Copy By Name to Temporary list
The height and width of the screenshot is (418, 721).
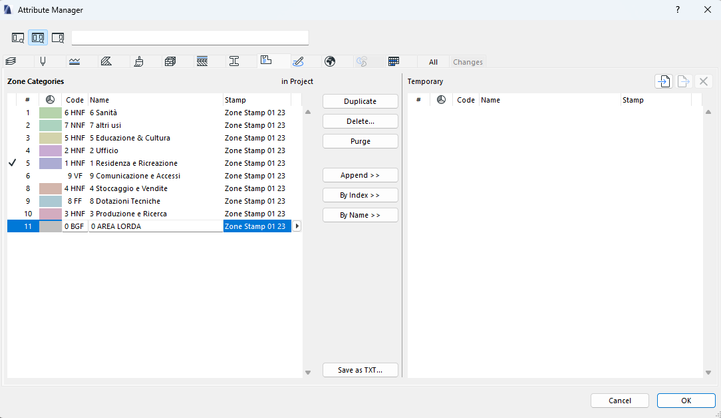point(360,215)
